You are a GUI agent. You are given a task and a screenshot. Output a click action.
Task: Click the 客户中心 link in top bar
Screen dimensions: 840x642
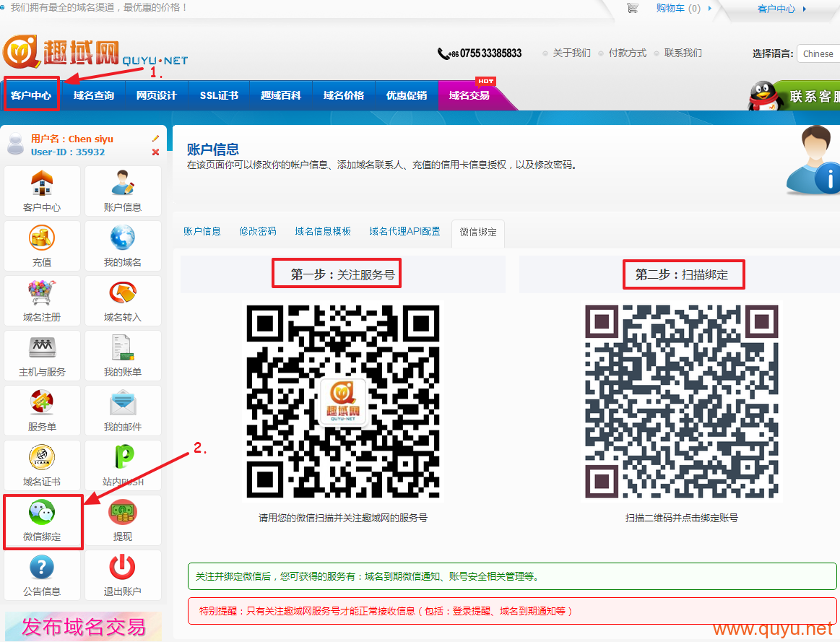coord(776,9)
